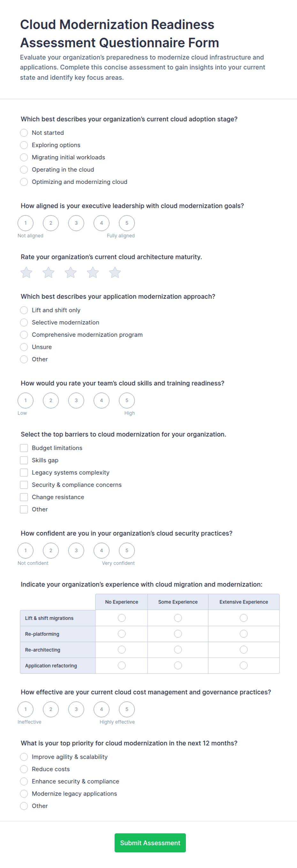297x868 pixels.
Task: Mark Extensive Experience for Lift & shift migrations
Action: coord(244,618)
